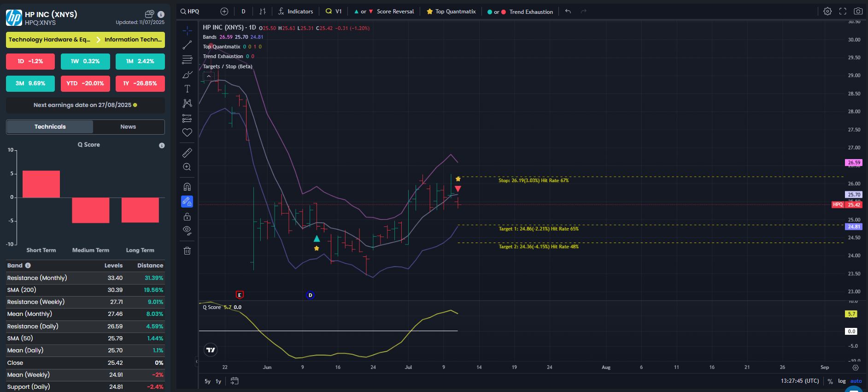868x392 pixels.
Task: Open time axis settings icon
Action: pos(856,368)
